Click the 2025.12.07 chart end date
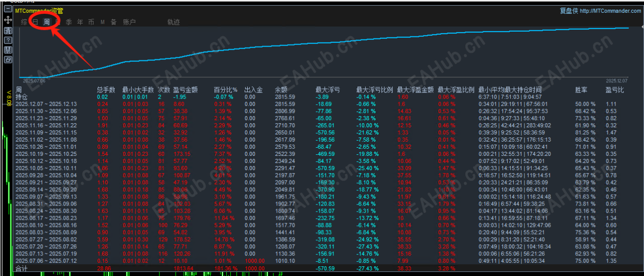This screenshot has height=276, width=644. 617,81
